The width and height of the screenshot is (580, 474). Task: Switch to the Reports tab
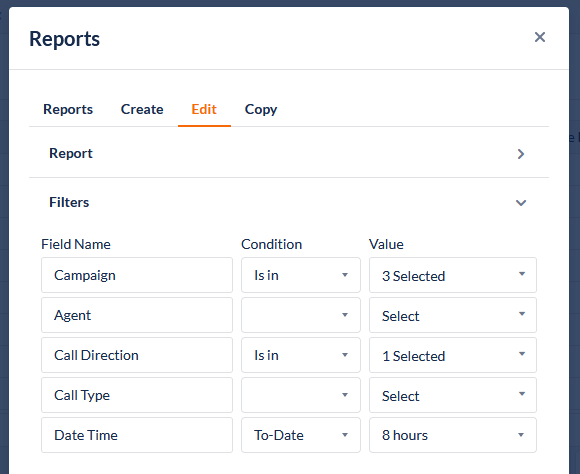[x=68, y=110]
